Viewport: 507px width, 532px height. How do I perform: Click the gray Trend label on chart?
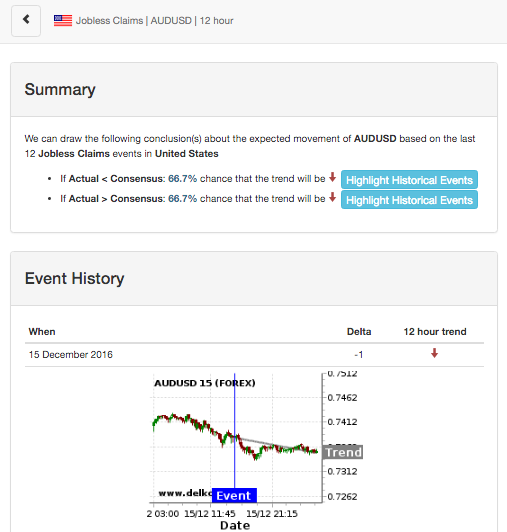[343, 452]
